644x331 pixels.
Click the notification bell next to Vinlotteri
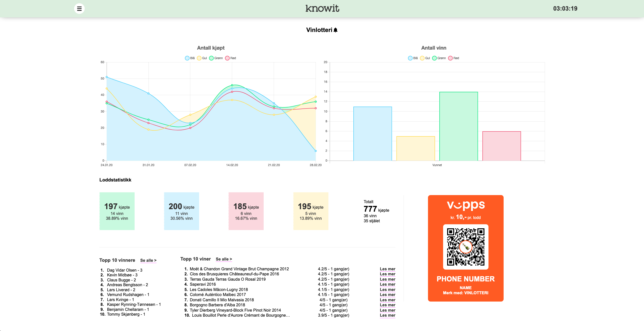[x=335, y=30]
